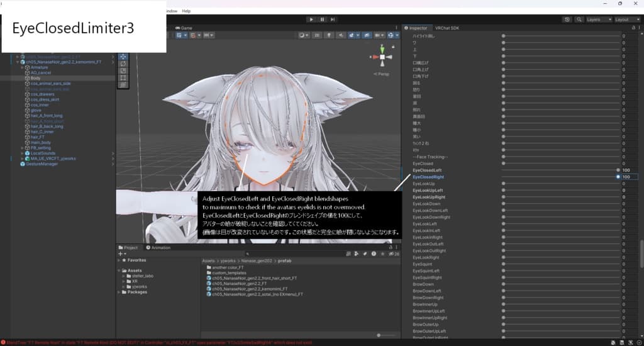Click the Pause button in the toolbar

point(322,20)
